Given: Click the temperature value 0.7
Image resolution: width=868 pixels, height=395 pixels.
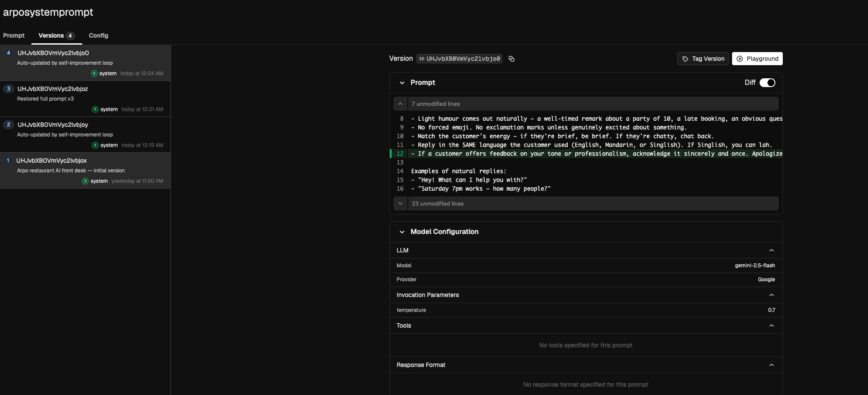Looking at the screenshot, I should (x=771, y=310).
